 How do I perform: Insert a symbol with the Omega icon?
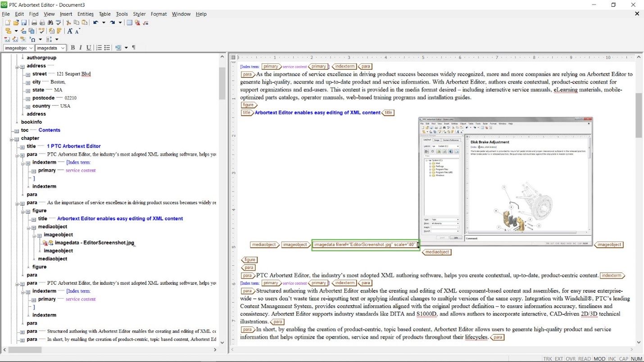(32, 40)
